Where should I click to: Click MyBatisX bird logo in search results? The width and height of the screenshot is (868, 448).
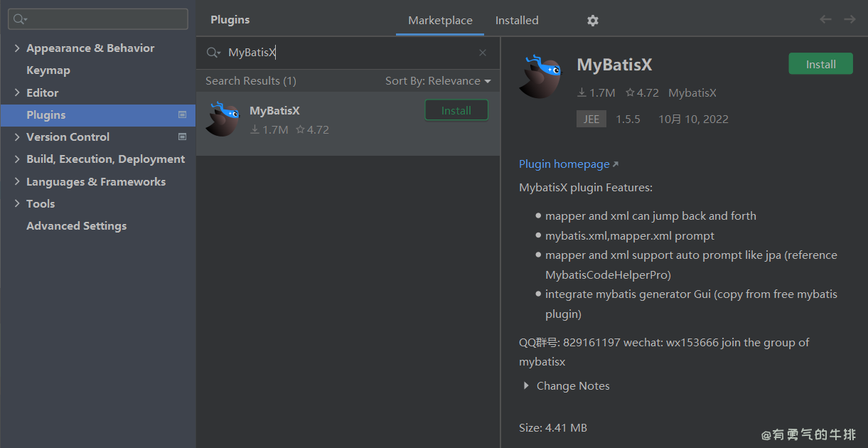pos(222,119)
